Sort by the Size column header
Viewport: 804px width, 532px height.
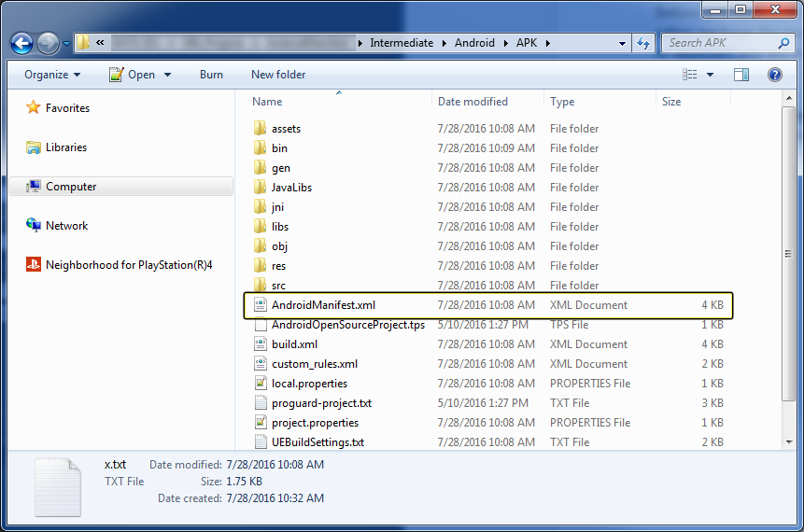coord(671,102)
